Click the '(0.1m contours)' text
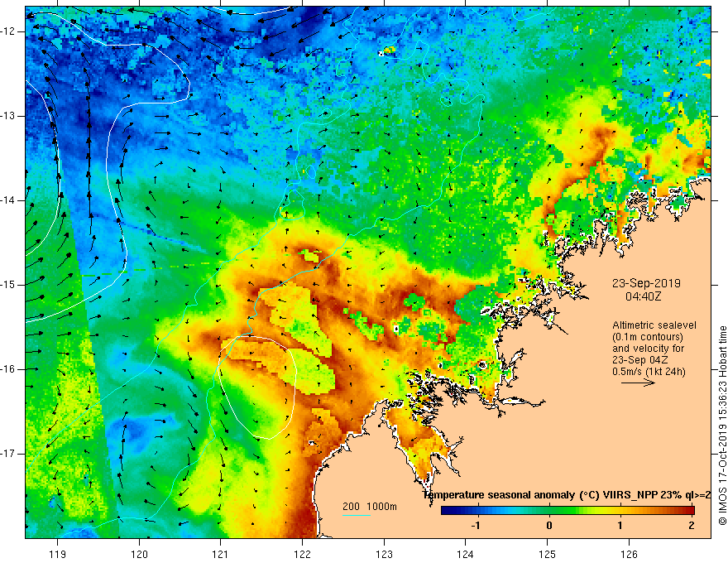 point(648,337)
